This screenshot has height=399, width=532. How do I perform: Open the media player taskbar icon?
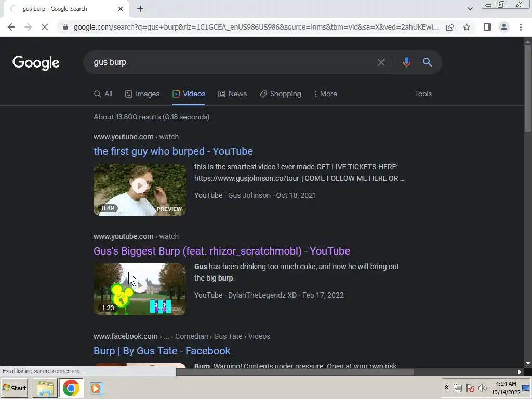[x=96, y=389]
